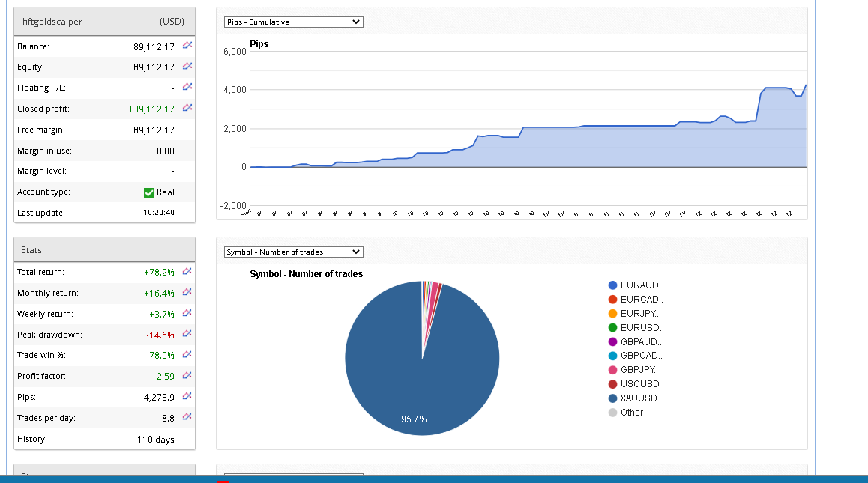868x483 pixels.
Task: Toggle XAUUSD series in the pie legend
Action: coord(641,398)
